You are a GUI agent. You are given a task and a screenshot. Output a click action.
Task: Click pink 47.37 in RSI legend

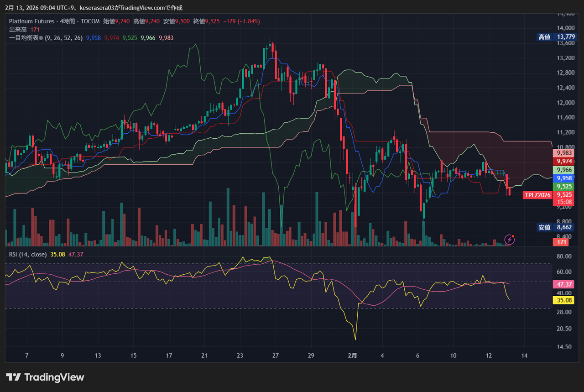coord(76,254)
